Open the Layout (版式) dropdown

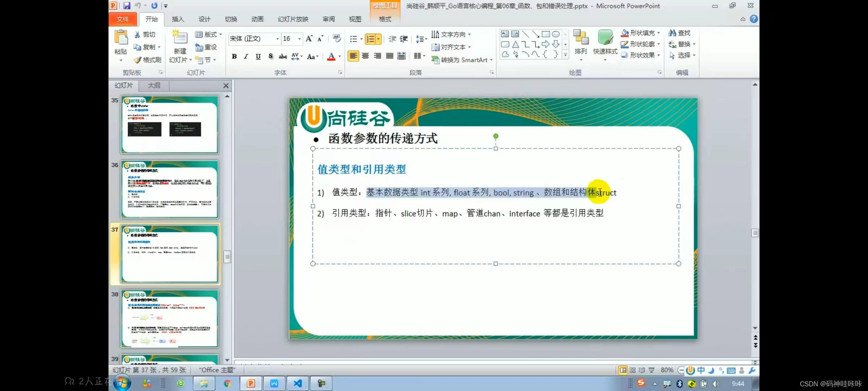[x=209, y=34]
